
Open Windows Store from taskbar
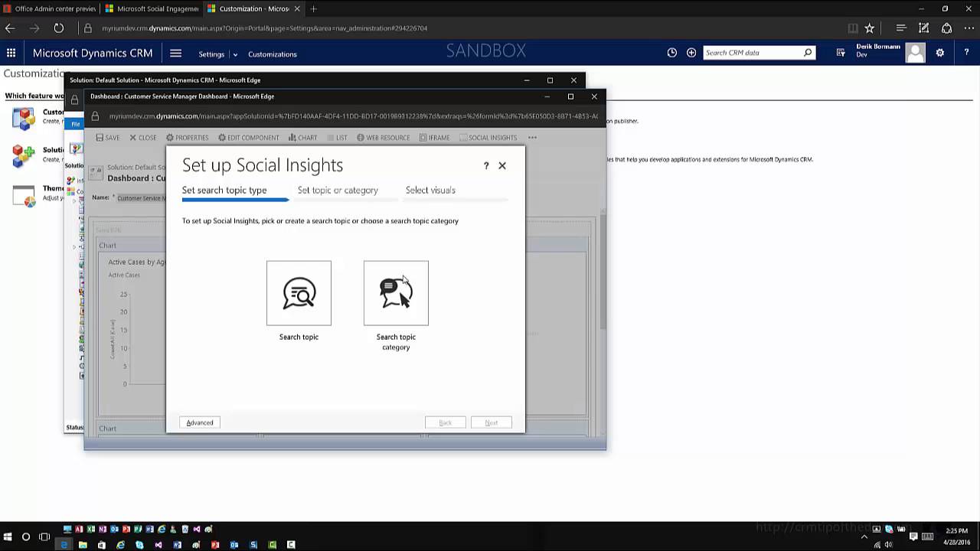pyautogui.click(x=101, y=545)
